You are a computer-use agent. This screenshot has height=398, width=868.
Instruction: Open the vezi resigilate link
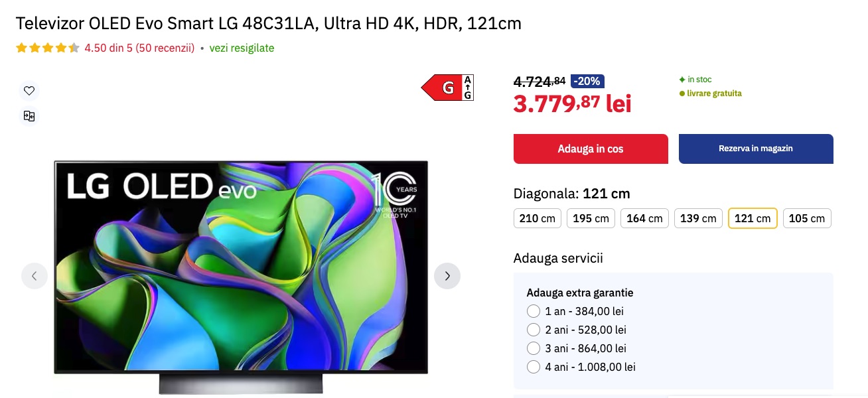[242, 48]
